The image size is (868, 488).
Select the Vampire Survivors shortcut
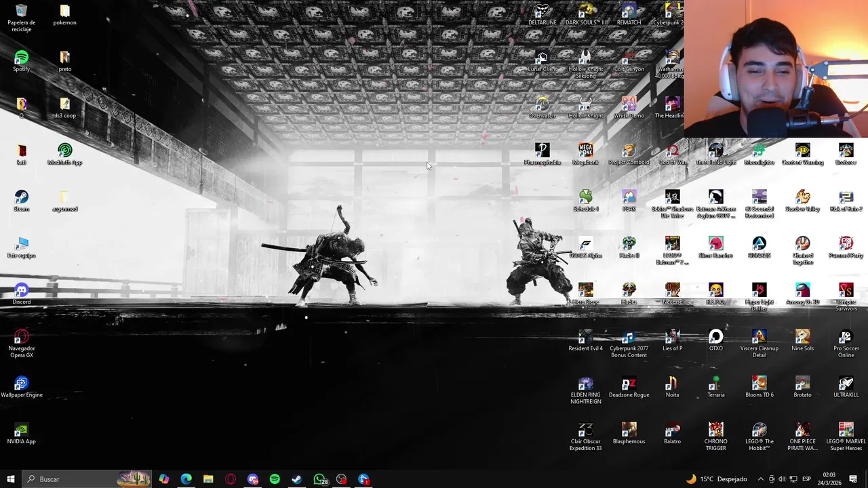tap(846, 297)
